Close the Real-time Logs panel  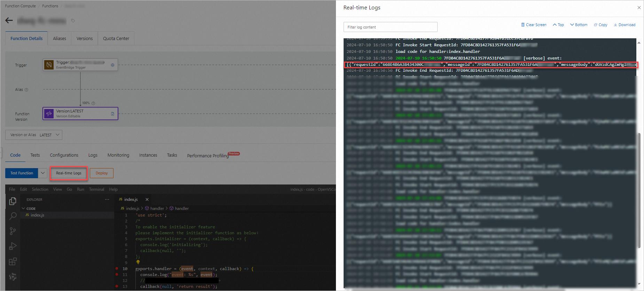pos(639,8)
